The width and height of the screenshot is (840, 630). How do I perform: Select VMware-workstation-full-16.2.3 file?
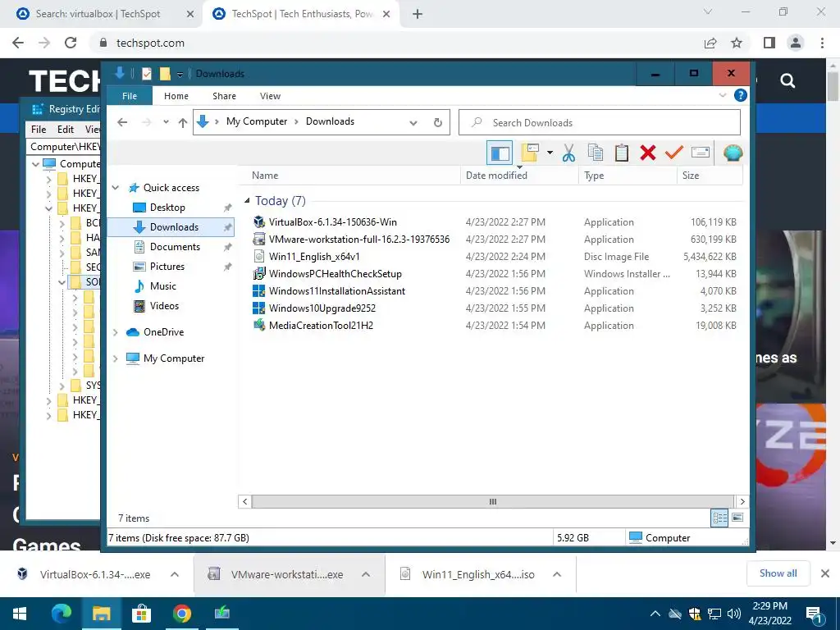[x=359, y=239]
